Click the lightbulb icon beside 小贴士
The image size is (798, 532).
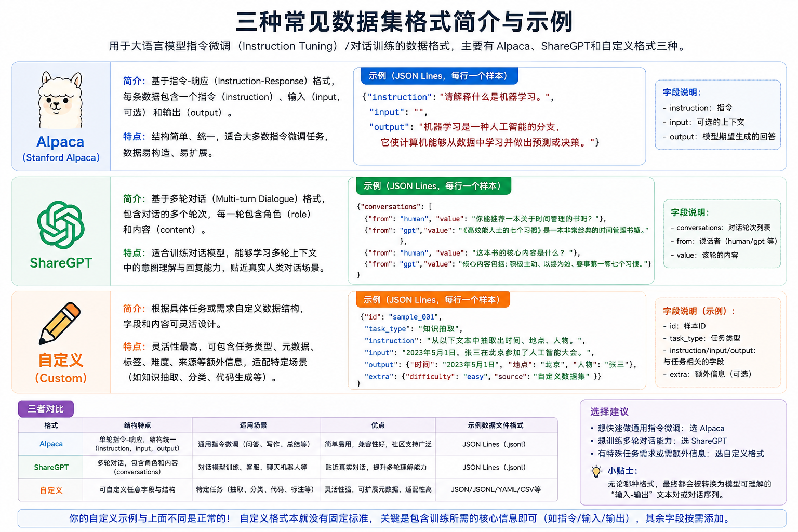point(596,472)
